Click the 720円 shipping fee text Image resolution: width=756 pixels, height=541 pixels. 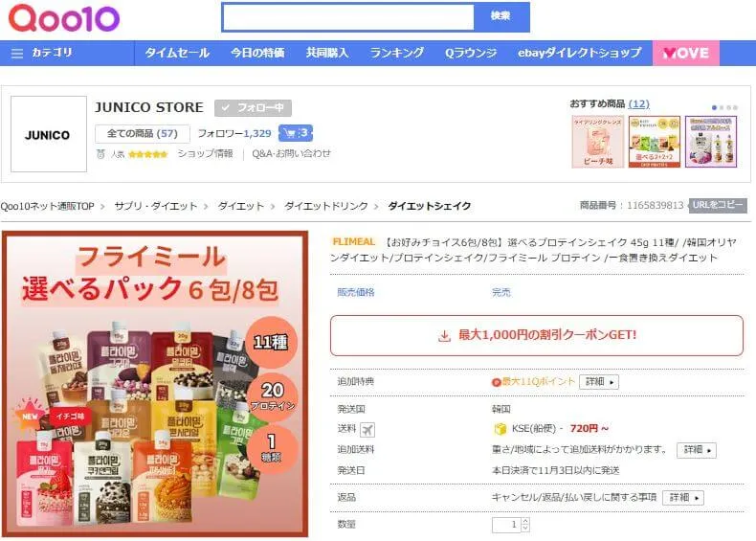click(x=589, y=429)
